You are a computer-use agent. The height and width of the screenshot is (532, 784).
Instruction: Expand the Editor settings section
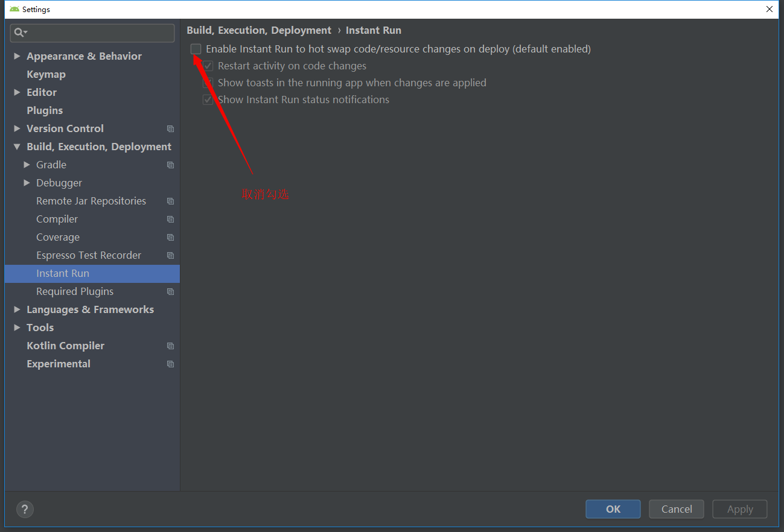tap(16, 92)
